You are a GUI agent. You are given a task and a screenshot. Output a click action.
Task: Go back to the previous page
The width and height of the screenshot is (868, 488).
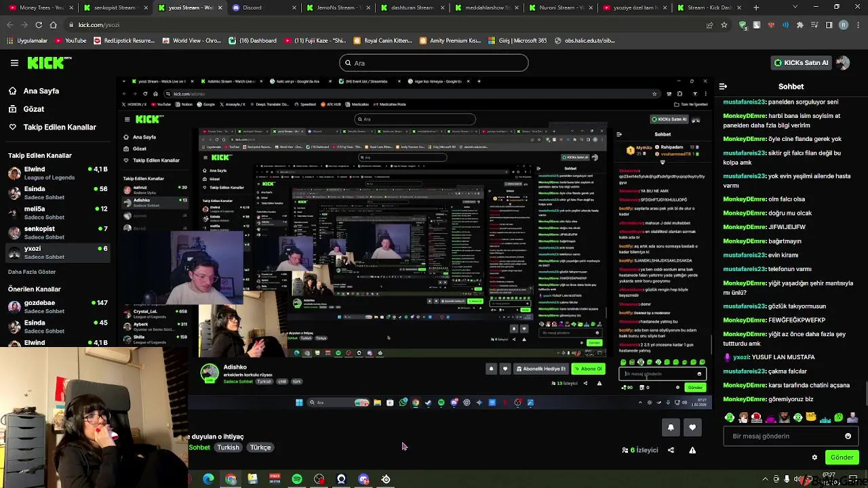[x=9, y=25]
